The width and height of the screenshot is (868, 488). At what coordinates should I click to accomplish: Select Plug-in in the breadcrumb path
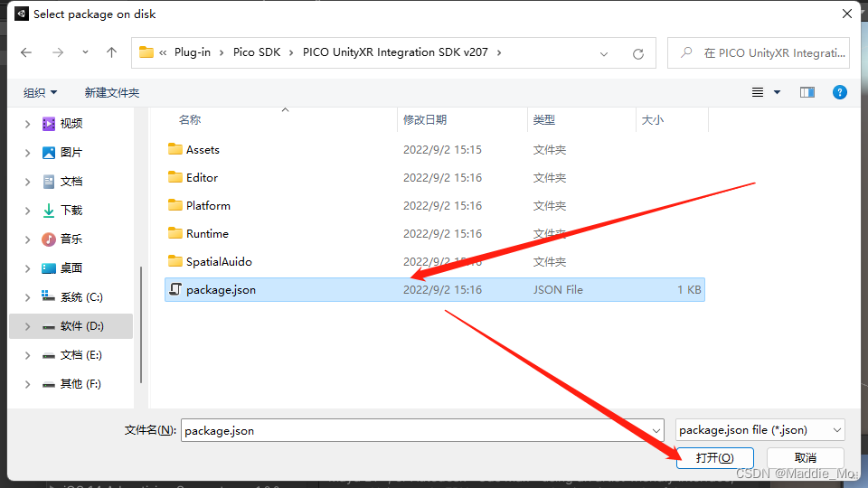point(192,52)
